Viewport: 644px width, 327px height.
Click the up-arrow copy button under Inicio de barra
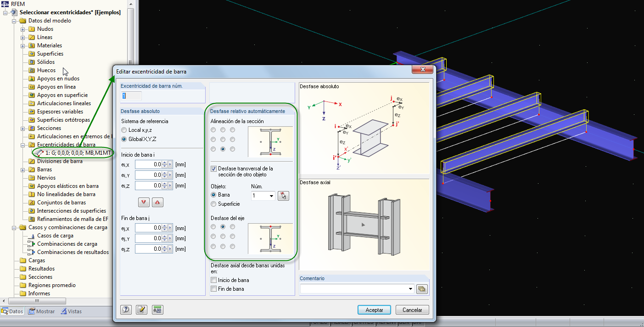(x=157, y=203)
